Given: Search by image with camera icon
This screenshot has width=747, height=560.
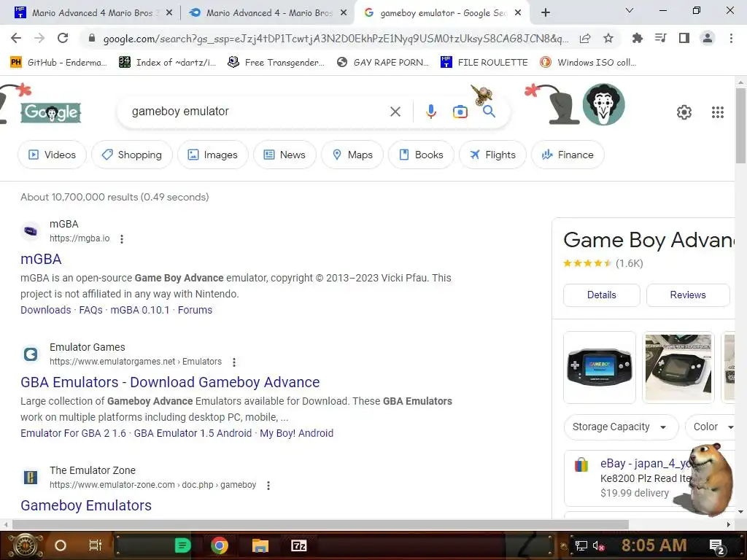Looking at the screenshot, I should point(460,112).
